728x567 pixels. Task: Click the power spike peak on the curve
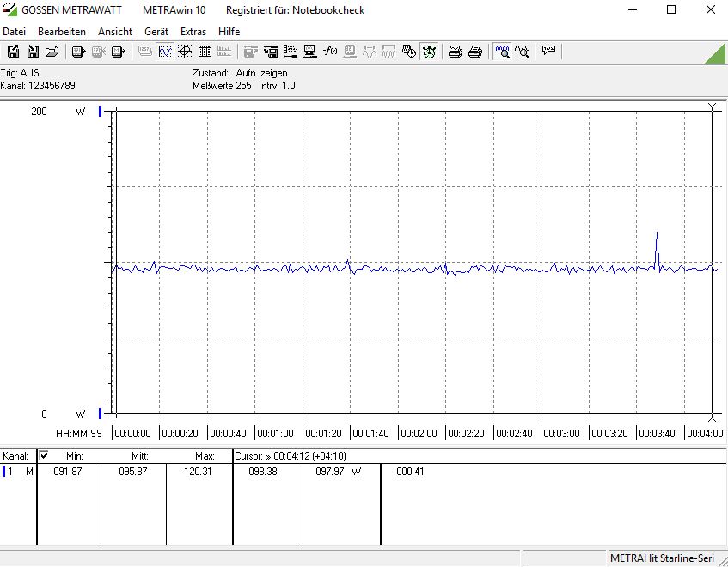(x=657, y=233)
